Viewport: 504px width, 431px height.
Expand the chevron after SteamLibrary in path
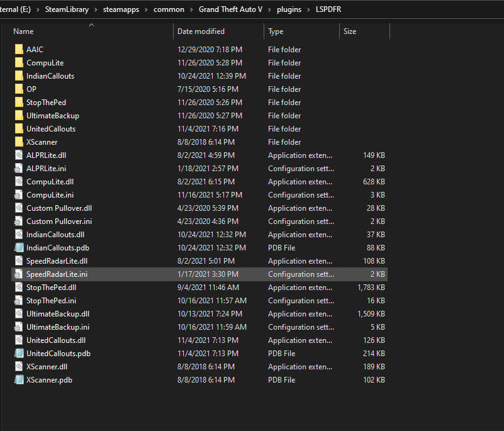pos(96,9)
